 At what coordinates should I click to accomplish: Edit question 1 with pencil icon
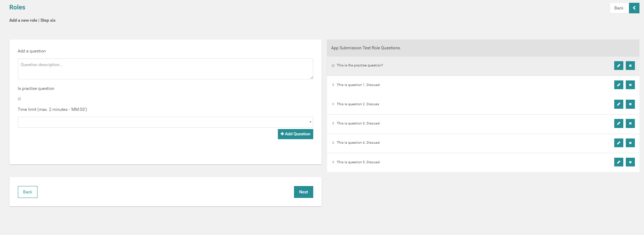pyautogui.click(x=618, y=85)
